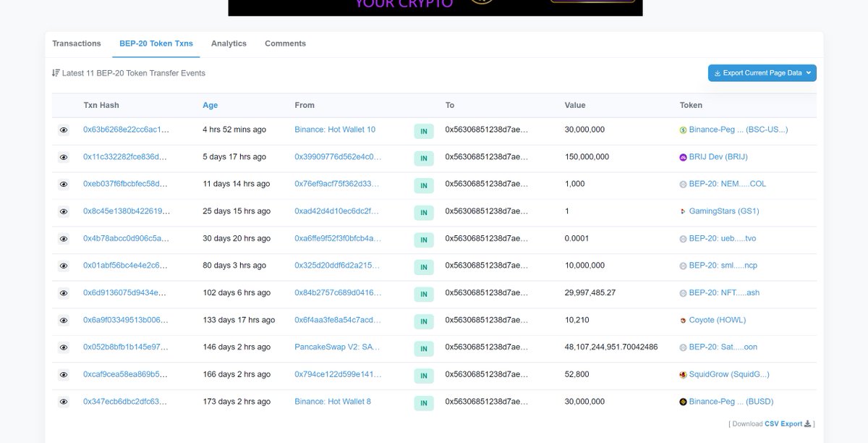Open BEP-20: Sat.....oon token link
This screenshot has height=443, width=868.
[x=723, y=347]
